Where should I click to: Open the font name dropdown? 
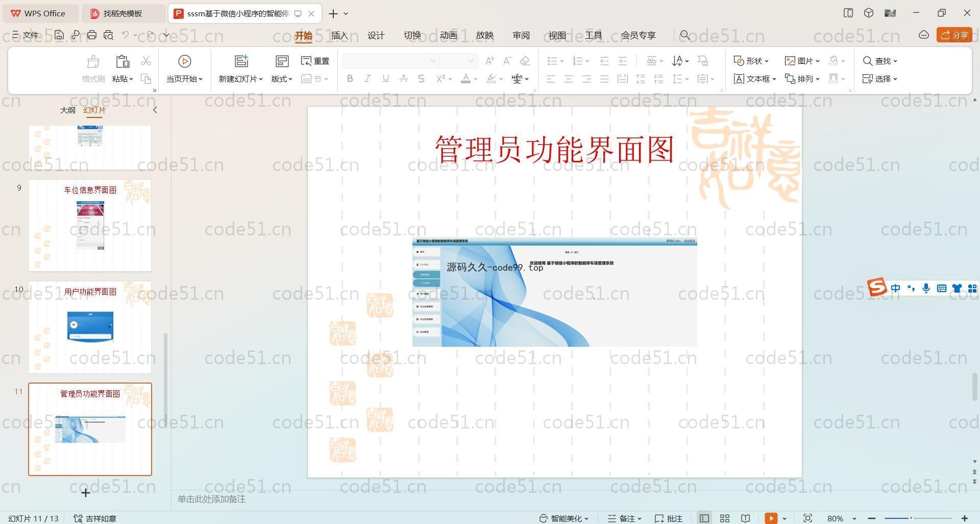click(x=433, y=61)
